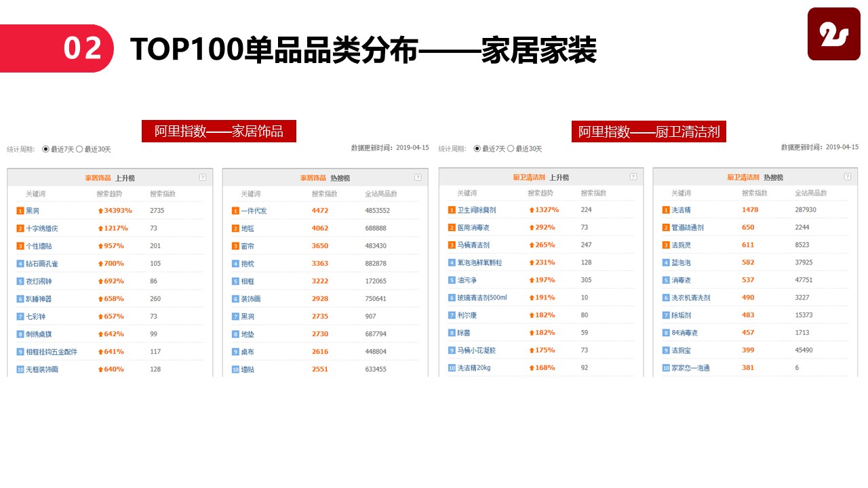
Task: Open keyword 家家恋一泡通
Action: [690, 369]
